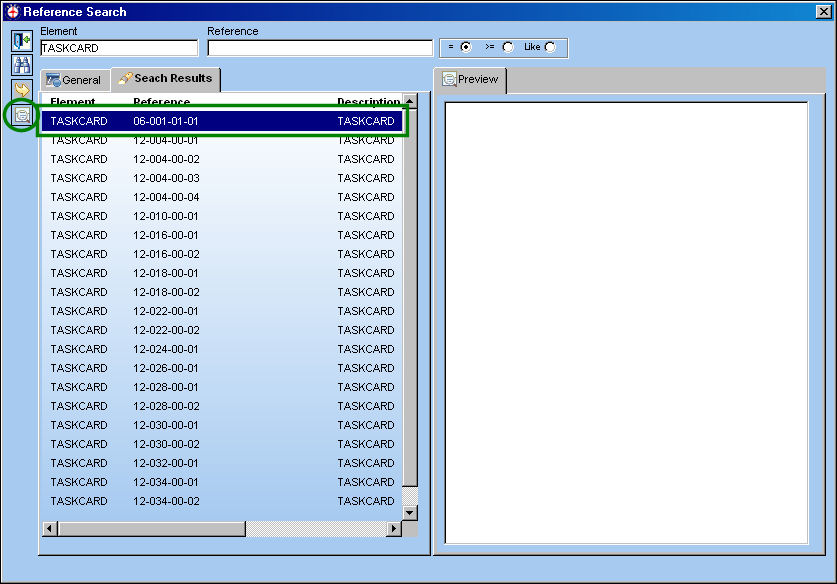Select row with reference 12-016-00-02

222,254
